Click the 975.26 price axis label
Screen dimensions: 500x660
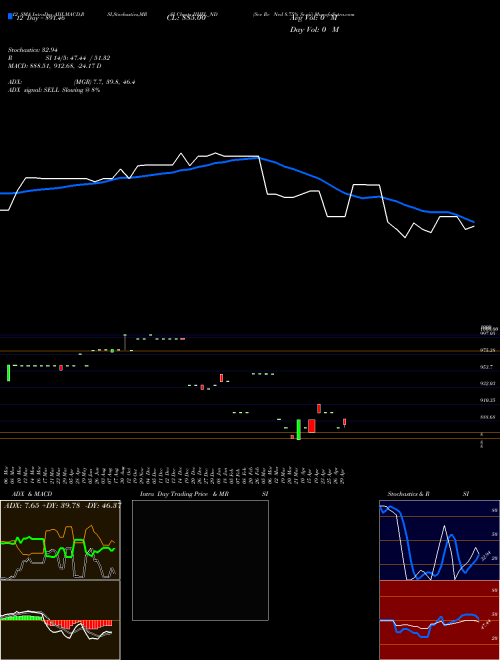tap(488, 350)
